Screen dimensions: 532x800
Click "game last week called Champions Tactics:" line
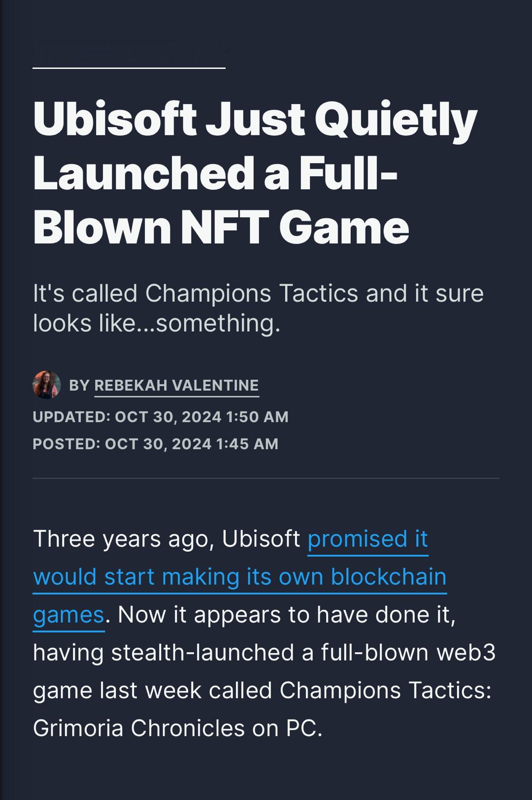262,691
